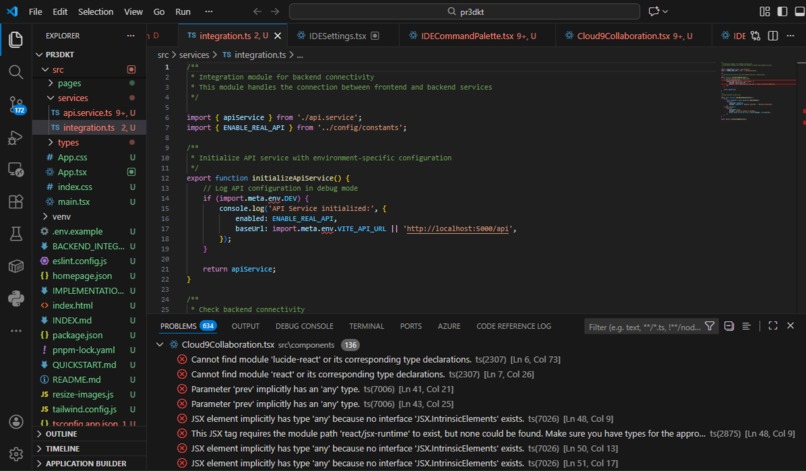
Task: Collapse the services folder
Action: (50, 98)
